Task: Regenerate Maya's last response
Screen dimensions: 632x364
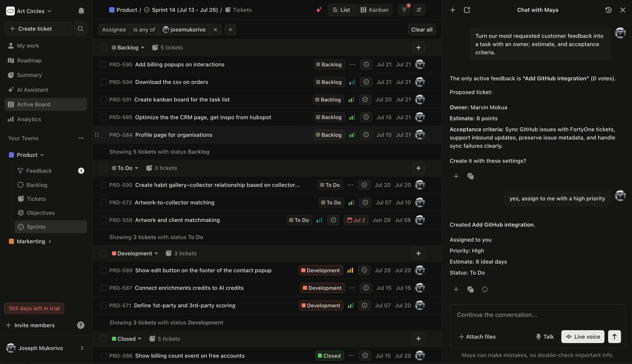Action: 485,289
